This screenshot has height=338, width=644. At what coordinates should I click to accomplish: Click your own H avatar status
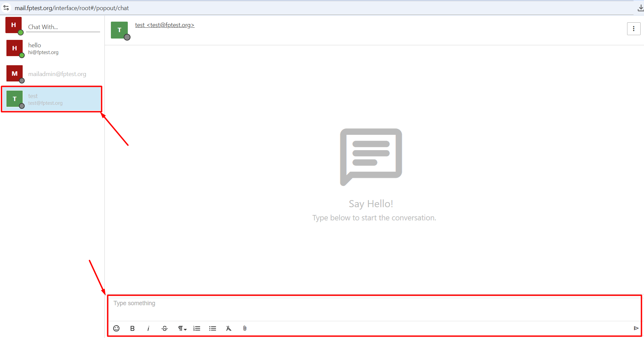14,25
